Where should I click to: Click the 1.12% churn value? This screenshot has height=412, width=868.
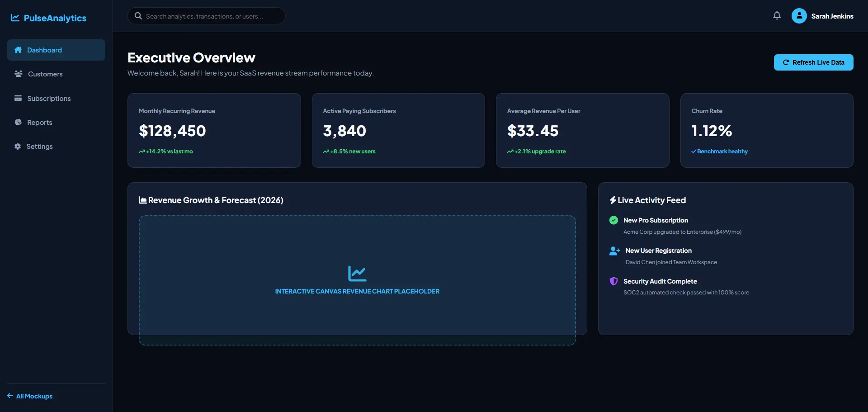(x=712, y=131)
